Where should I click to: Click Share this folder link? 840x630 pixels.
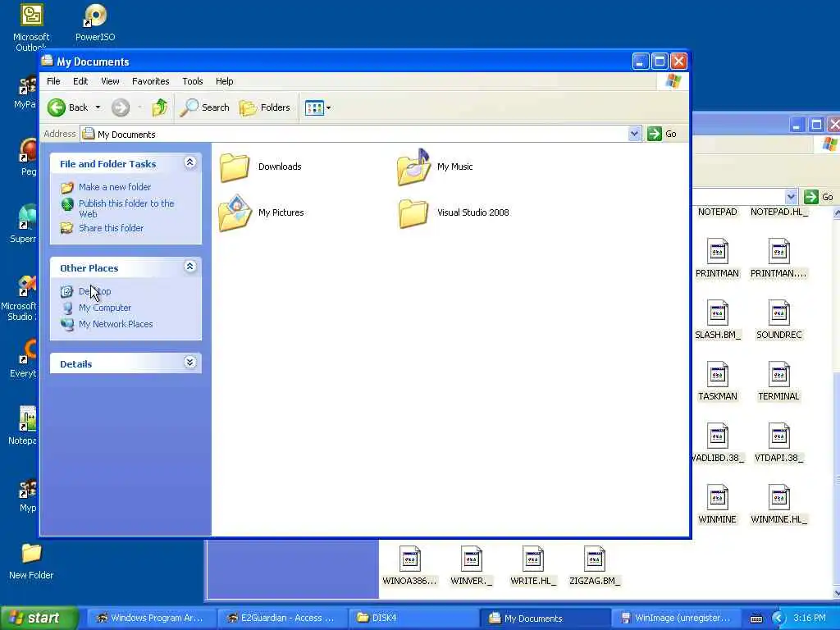coord(111,228)
